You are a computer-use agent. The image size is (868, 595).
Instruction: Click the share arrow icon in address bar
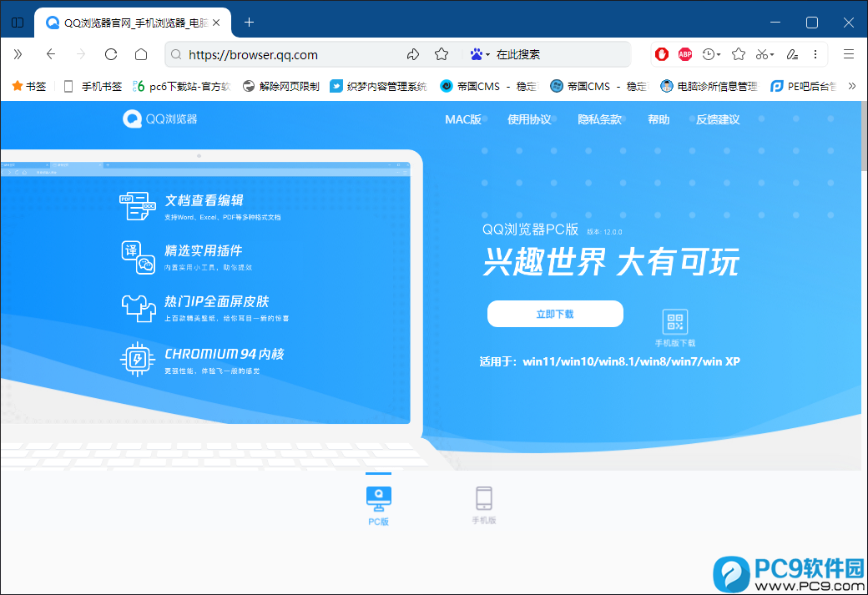click(413, 54)
